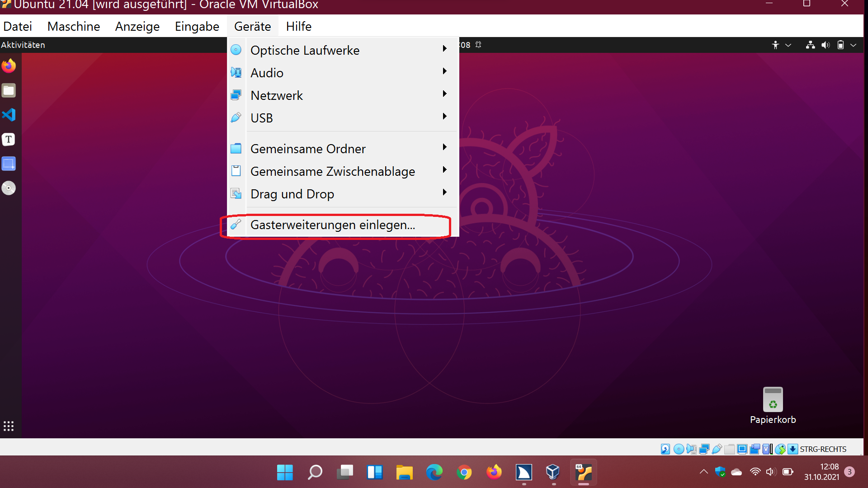This screenshot has height=488, width=868.
Task: Click the CPU virtualization 'V' status icon
Action: (767, 449)
